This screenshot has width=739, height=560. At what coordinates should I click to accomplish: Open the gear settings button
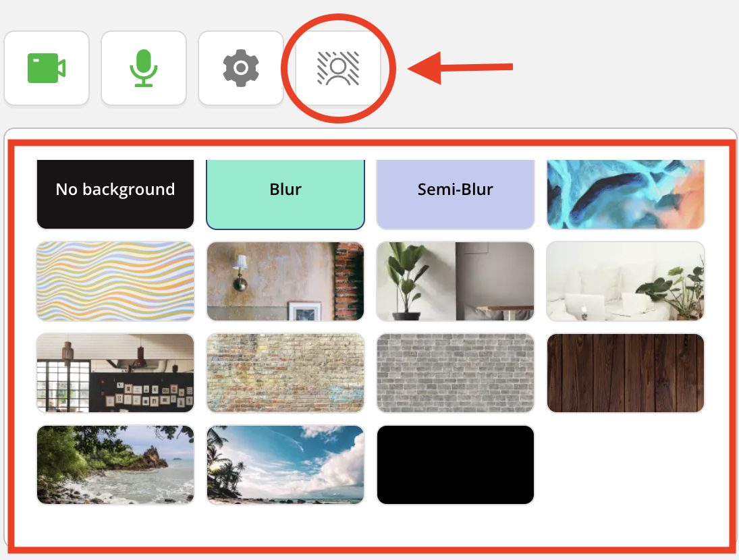coord(241,68)
